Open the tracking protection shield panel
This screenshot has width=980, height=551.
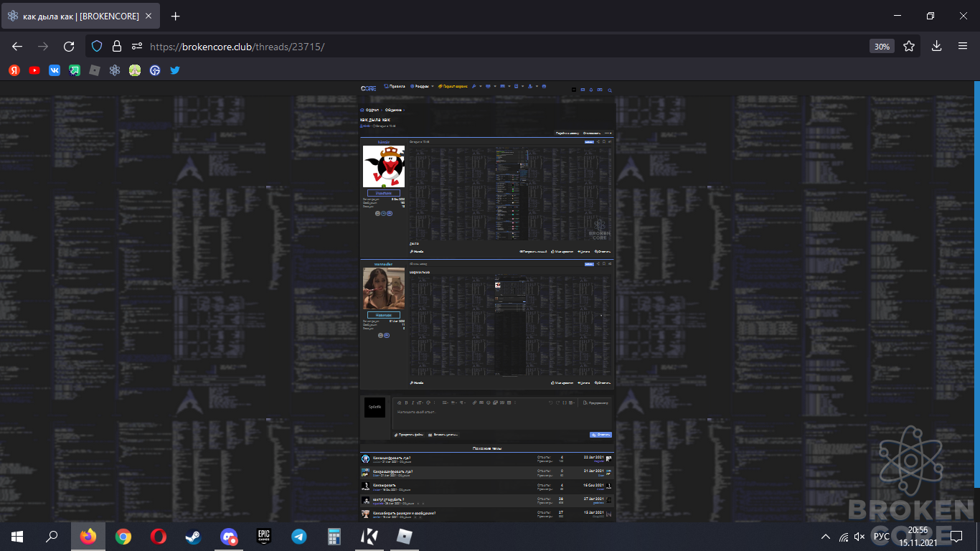coord(98,46)
